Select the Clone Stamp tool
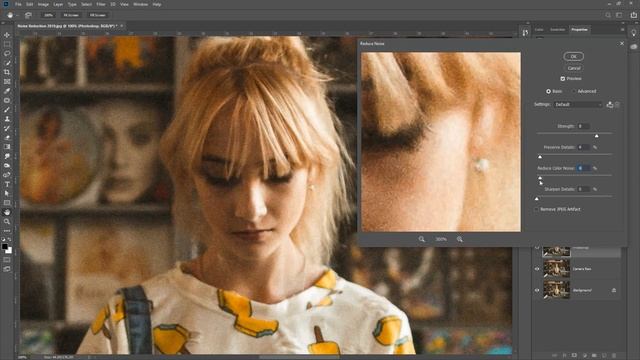640x360 pixels. [x=7, y=119]
